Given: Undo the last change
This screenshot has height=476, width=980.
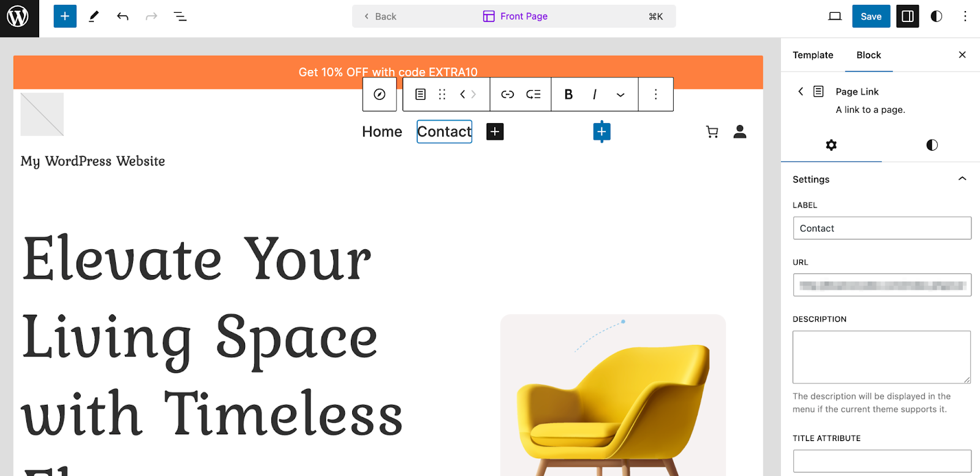Looking at the screenshot, I should pyautogui.click(x=123, y=17).
